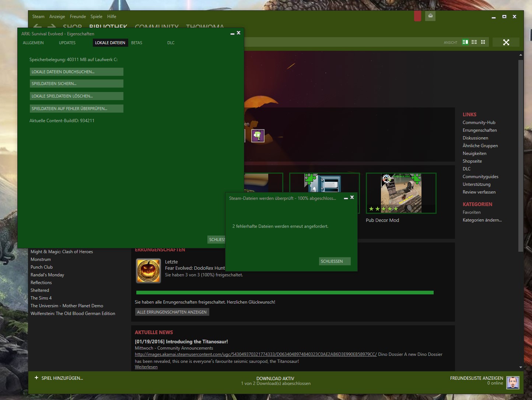Close the ARK Eigenschaften dialog with X
This screenshot has width=532, height=400.
pyautogui.click(x=238, y=33)
